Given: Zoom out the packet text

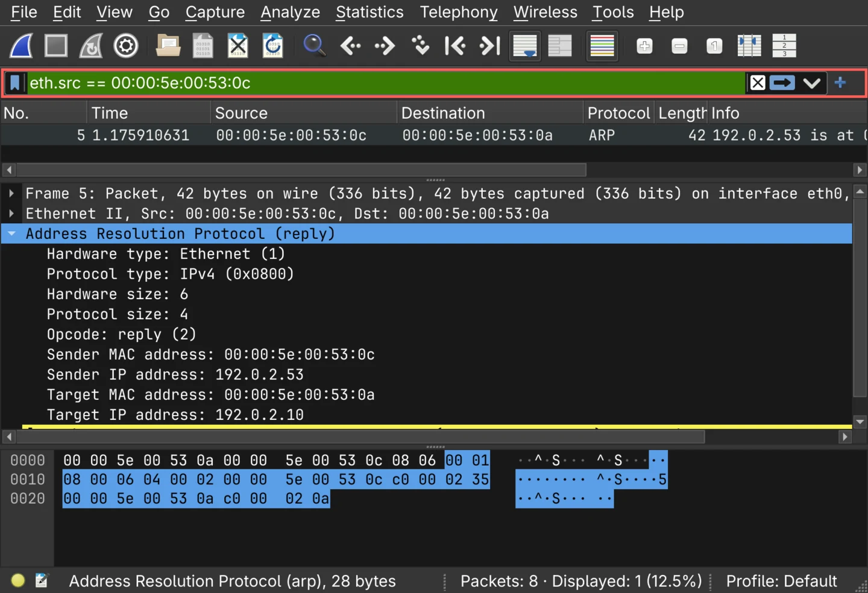Looking at the screenshot, I should coord(679,46).
